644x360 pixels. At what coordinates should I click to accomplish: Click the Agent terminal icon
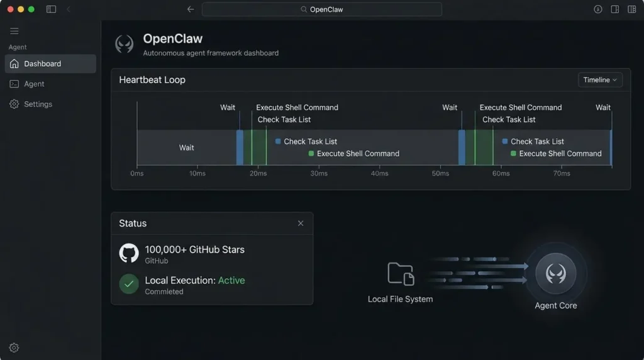click(14, 84)
